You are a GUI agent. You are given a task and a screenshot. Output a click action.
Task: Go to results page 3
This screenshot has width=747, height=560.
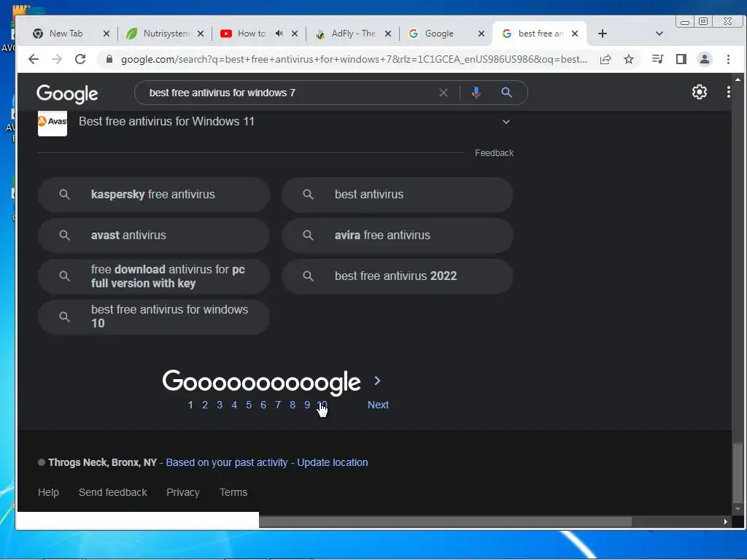click(220, 405)
